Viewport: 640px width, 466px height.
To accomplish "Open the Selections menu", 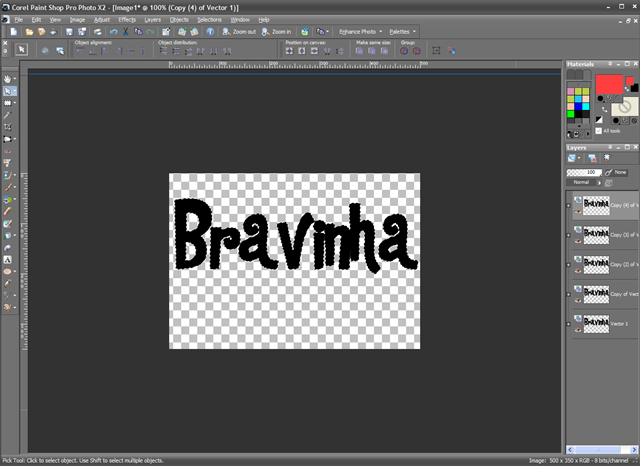I will click(x=209, y=20).
